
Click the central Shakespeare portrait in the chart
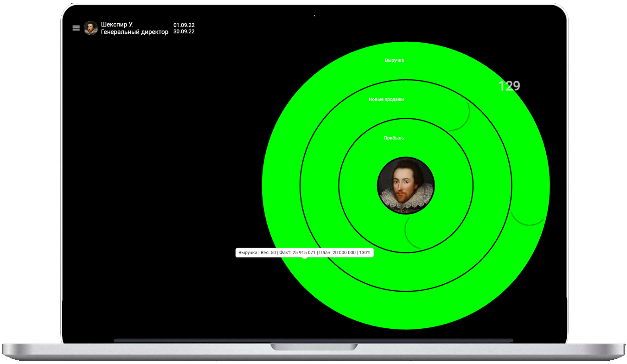click(x=406, y=185)
